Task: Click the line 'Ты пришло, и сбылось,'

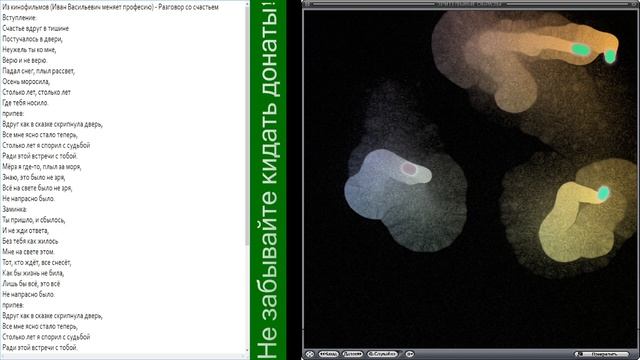Action: point(33,220)
